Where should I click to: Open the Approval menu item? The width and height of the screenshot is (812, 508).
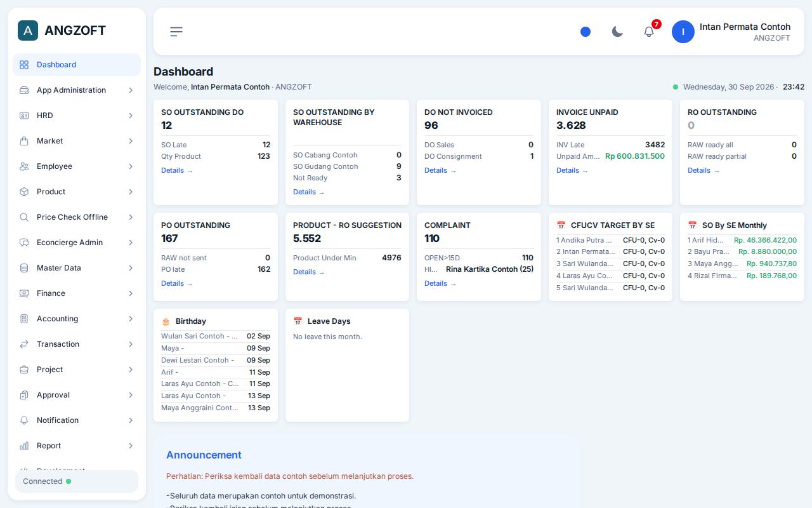coord(77,395)
